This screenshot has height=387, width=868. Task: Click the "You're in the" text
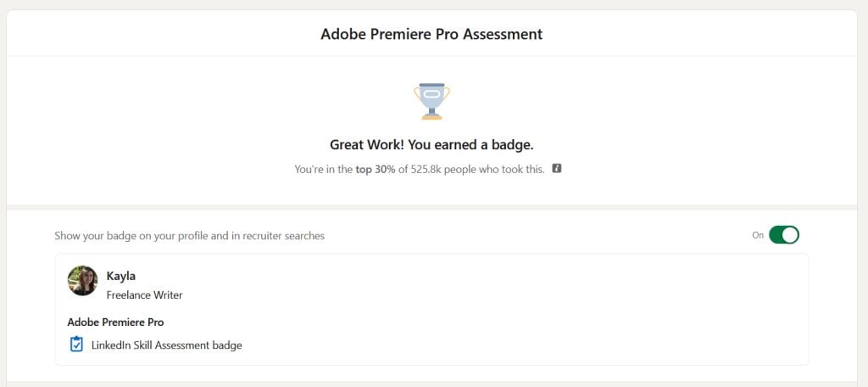pos(324,169)
